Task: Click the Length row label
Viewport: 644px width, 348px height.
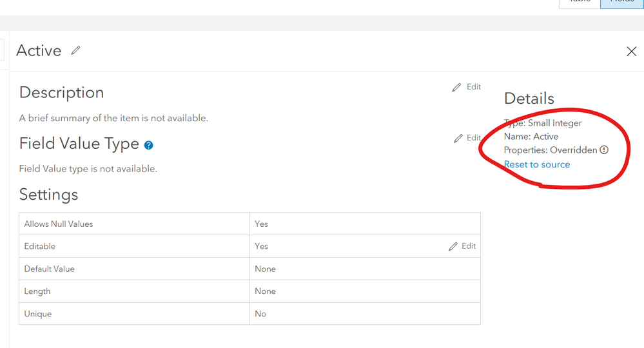Action: coord(37,291)
